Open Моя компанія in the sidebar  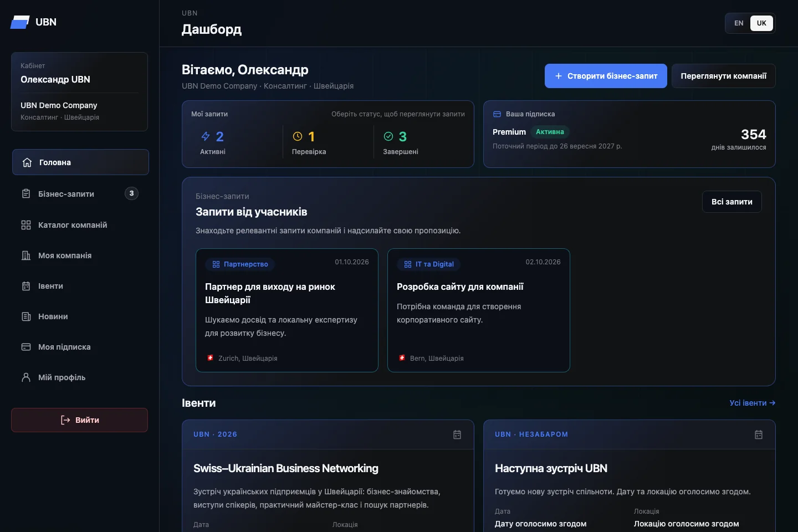coord(80,255)
